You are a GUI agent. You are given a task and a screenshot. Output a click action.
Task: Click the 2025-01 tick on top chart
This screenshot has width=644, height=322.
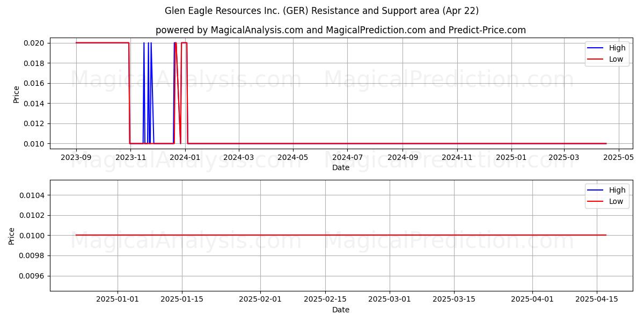[x=511, y=157]
